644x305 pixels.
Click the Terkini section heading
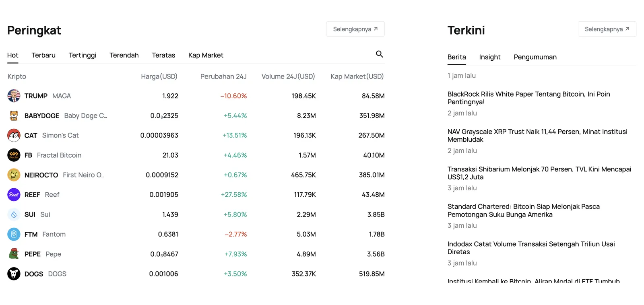coord(466,30)
